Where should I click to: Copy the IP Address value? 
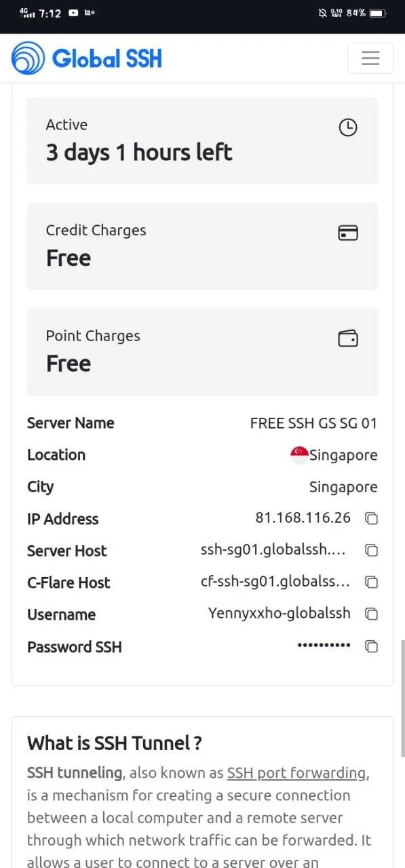pyautogui.click(x=371, y=519)
